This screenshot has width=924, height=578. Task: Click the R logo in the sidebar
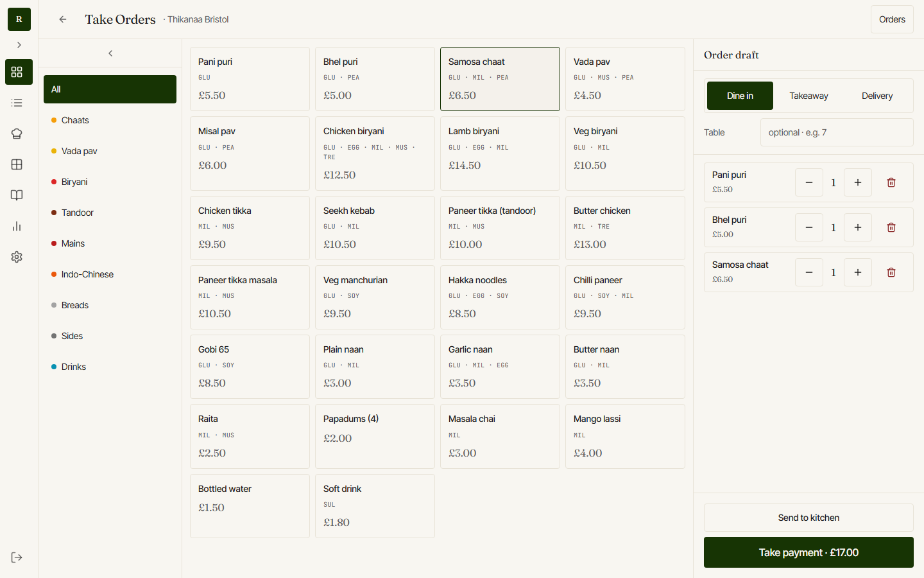[x=19, y=19]
